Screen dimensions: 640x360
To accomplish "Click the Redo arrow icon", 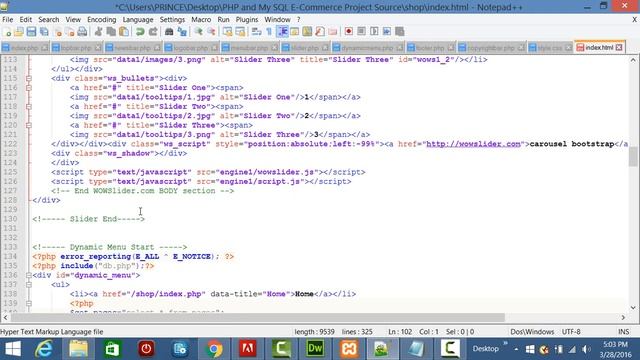I will pos(153,31).
